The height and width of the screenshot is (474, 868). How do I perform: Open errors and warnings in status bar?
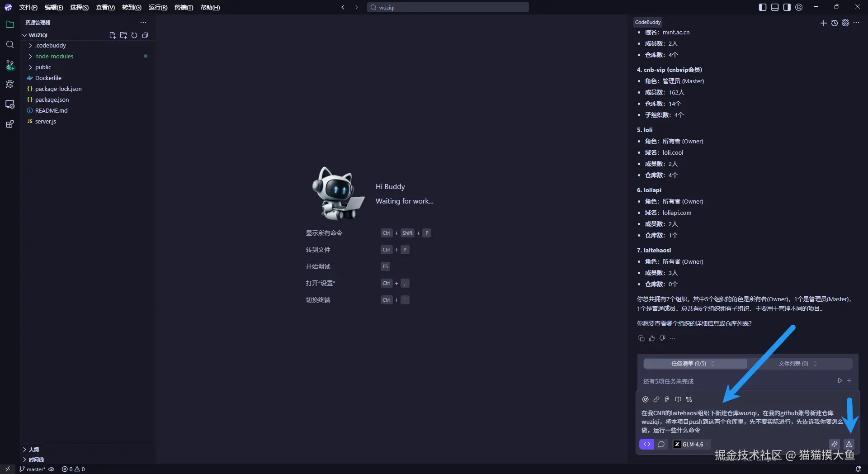[73, 469]
